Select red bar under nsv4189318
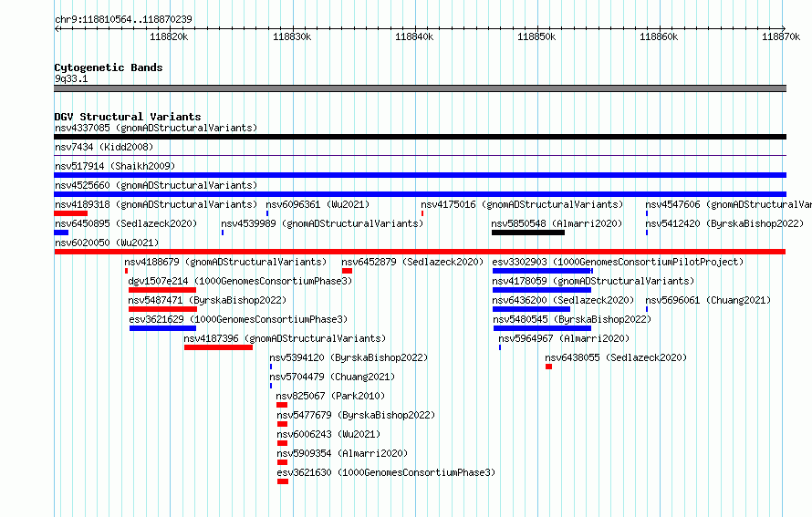This screenshot has height=517, width=812. click(x=71, y=213)
